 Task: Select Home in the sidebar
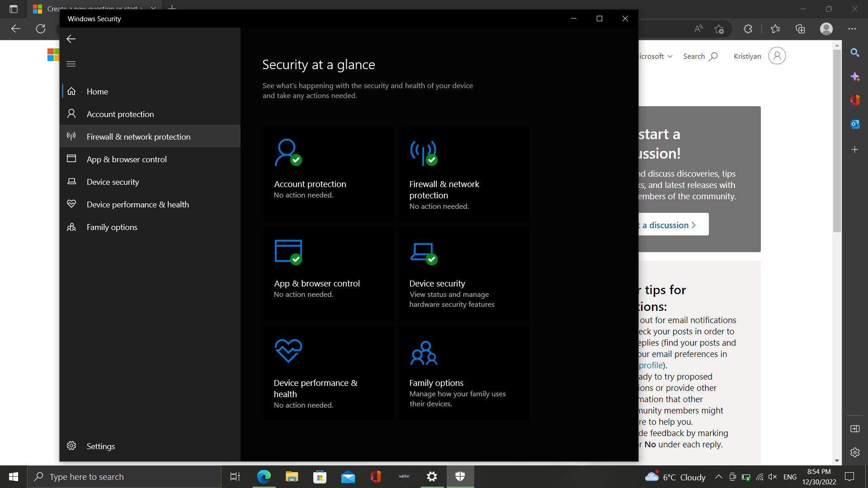point(150,91)
